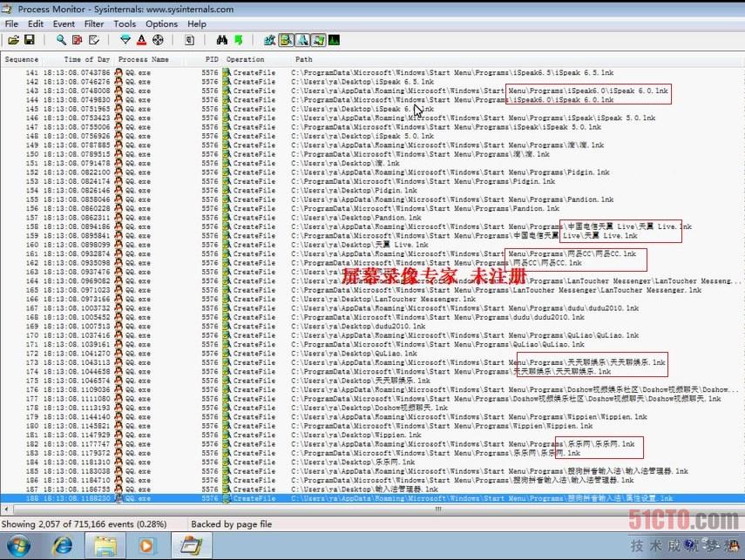Click the CreateFile operation icon in sequence 150 row
This screenshot has width=745, height=560.
point(227,154)
